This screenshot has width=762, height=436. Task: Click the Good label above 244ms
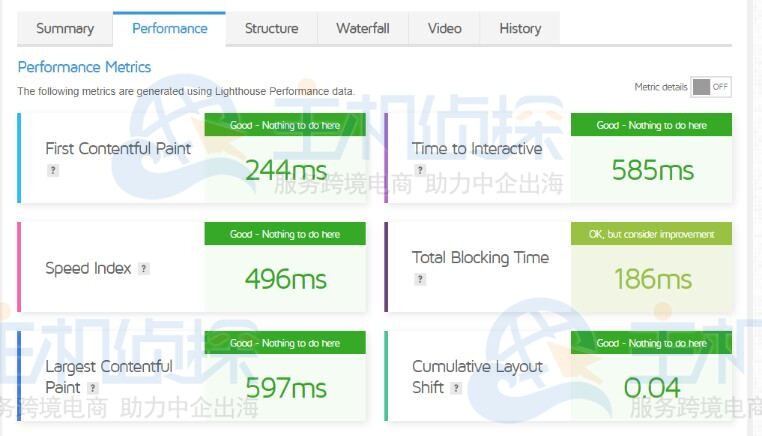pos(285,125)
